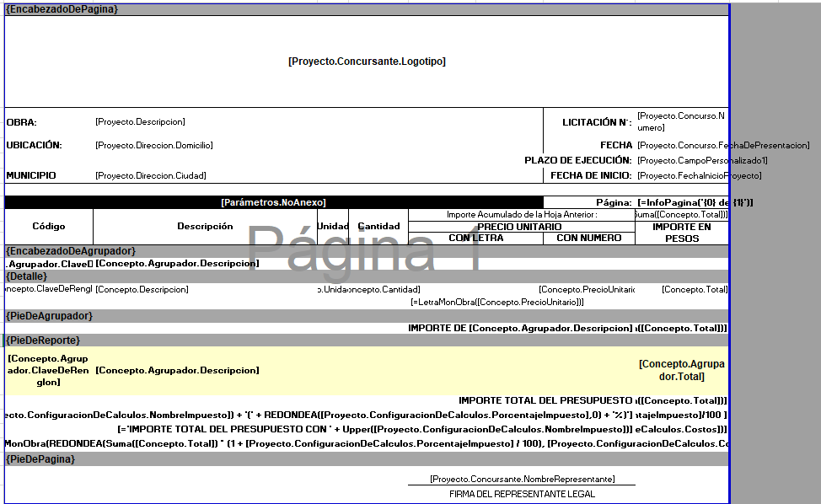This screenshot has height=504, width=821.
Task: Click the [Concepto.Descripcion] detail cell
Action: [142, 289]
